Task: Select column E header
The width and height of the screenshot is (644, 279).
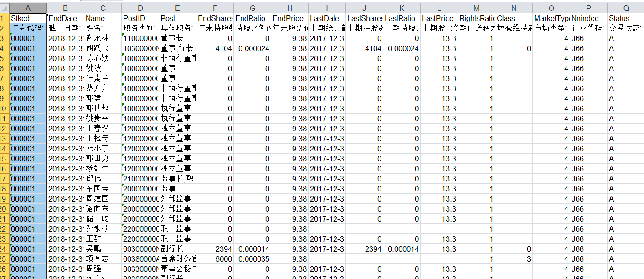Action: (178, 8)
